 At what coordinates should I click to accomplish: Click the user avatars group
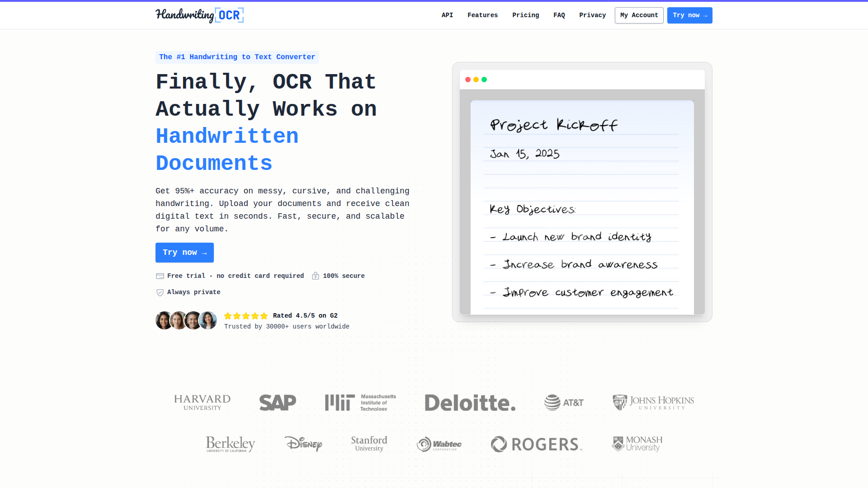point(186,320)
